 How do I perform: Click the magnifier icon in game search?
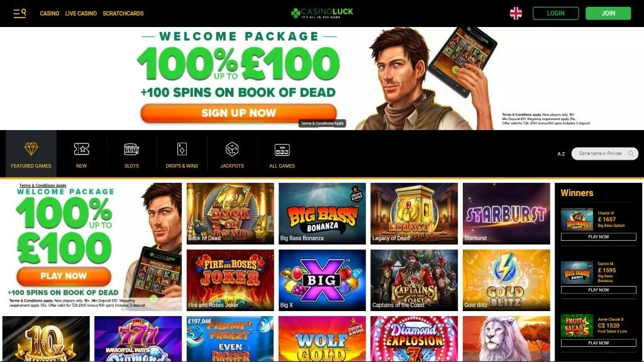point(631,153)
